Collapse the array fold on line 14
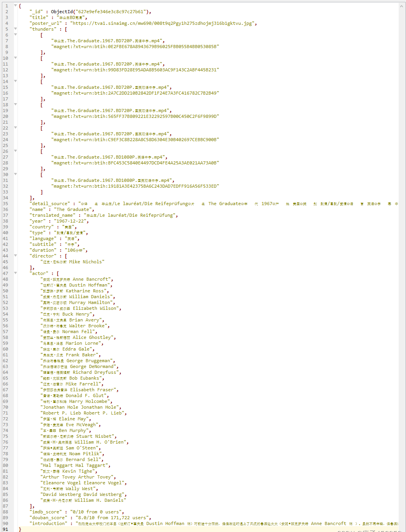The width and height of the screenshot is (406, 532). click(15, 81)
